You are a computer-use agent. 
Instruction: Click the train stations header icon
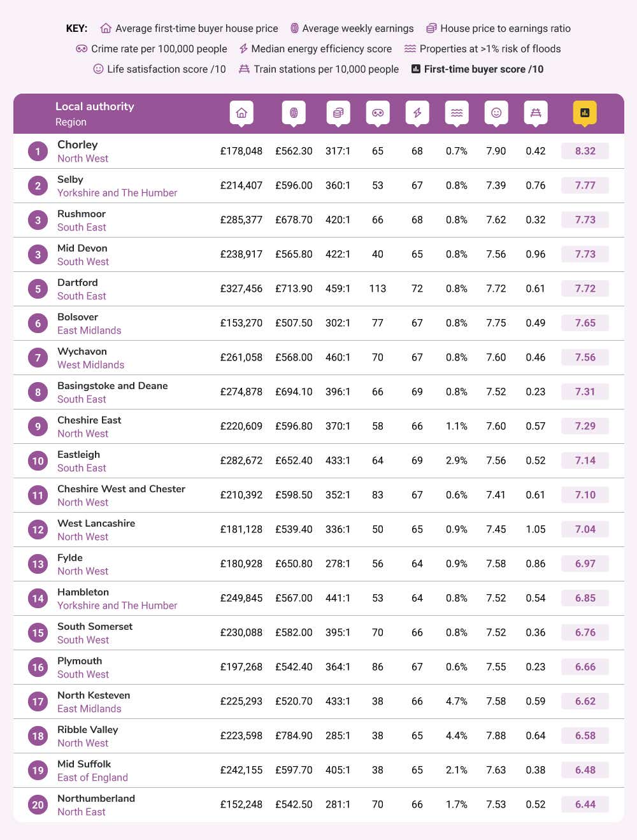(536, 113)
